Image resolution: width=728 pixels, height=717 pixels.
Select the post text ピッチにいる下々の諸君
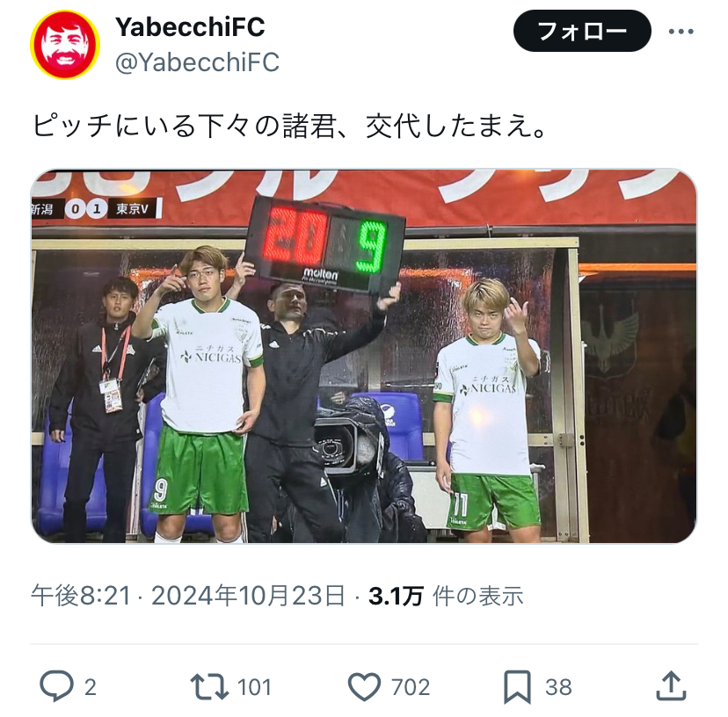pyautogui.click(x=183, y=126)
